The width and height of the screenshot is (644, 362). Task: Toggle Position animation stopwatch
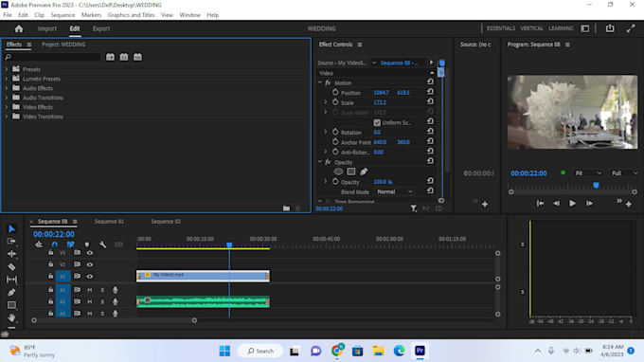click(335, 93)
